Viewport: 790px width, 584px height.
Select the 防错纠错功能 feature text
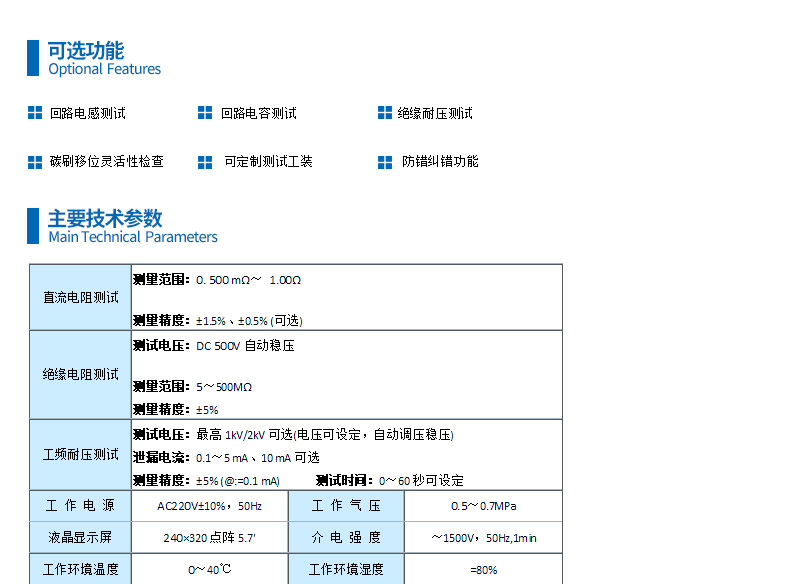point(440,161)
